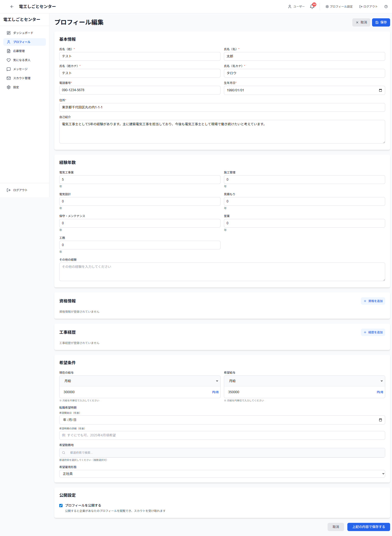The width and height of the screenshot is (392, 536).
Task: Click the 希望勤務地 prefecture search field
Action: 222,452
